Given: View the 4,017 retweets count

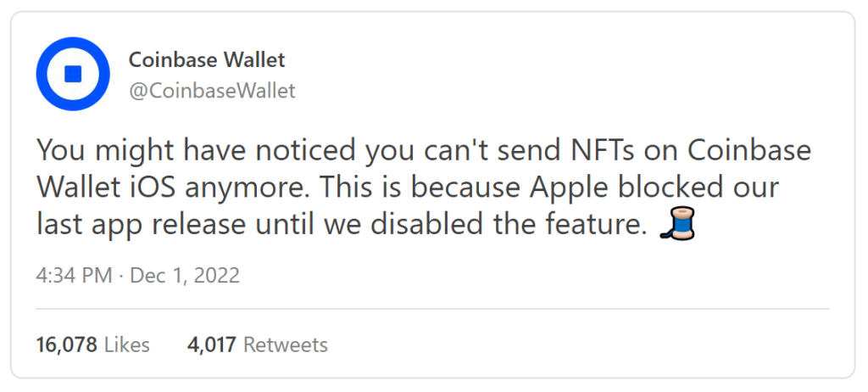Looking at the screenshot, I should pos(211,344).
